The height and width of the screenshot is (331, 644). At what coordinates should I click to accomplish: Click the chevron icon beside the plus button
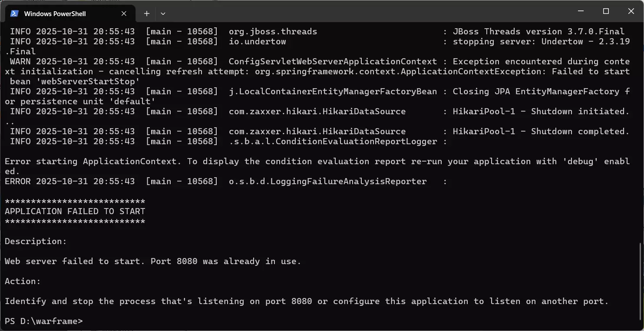coord(163,13)
